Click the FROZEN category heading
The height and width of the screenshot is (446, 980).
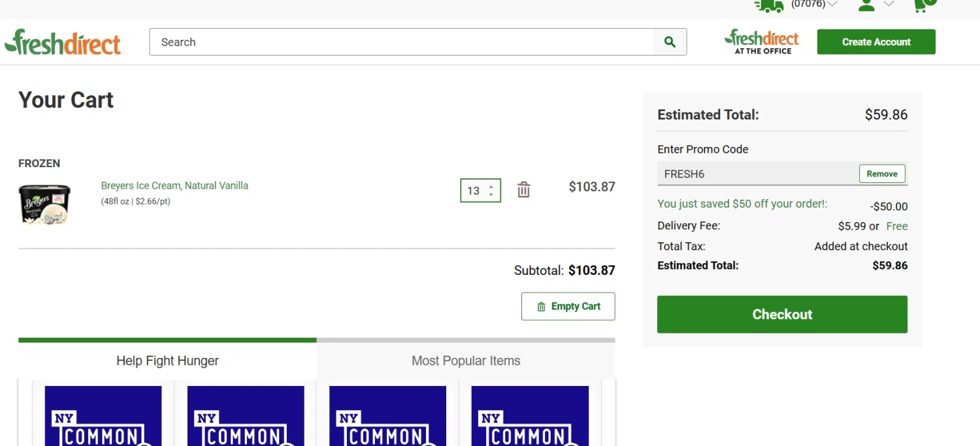click(39, 163)
